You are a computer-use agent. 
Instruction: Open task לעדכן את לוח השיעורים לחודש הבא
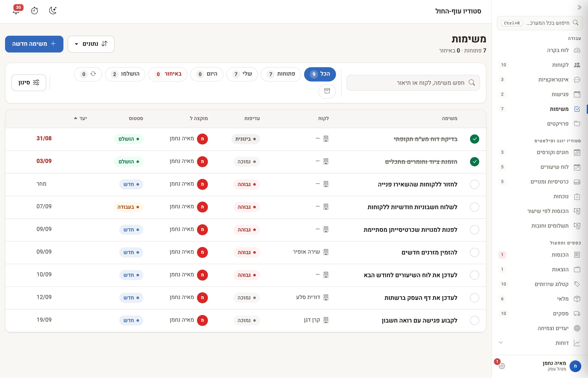410,275
